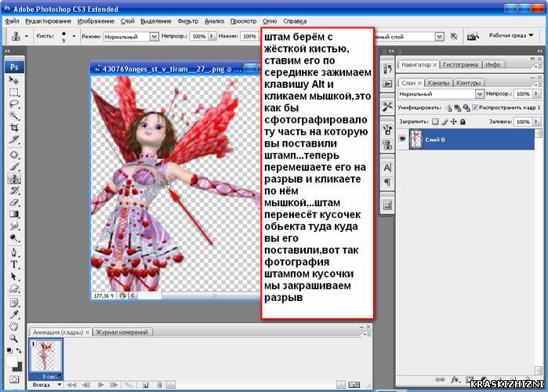Select the Rectangular Marquee tool
This screenshot has width=548, height=392.
tap(14, 93)
